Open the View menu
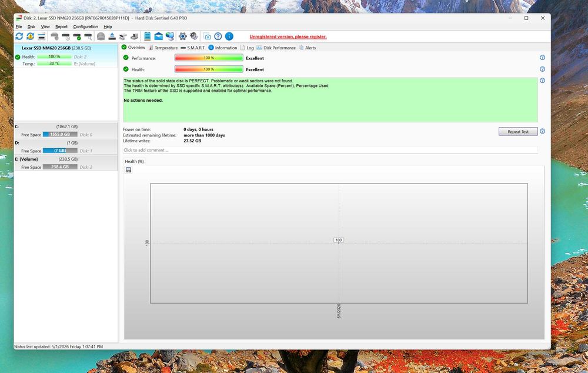This screenshot has height=373, width=588. (45, 26)
